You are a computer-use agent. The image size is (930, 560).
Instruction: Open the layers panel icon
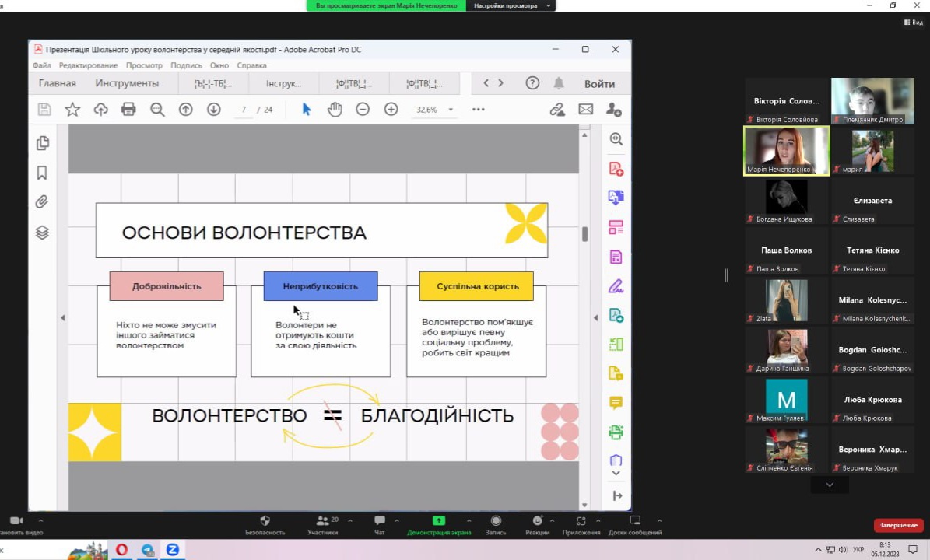point(43,233)
